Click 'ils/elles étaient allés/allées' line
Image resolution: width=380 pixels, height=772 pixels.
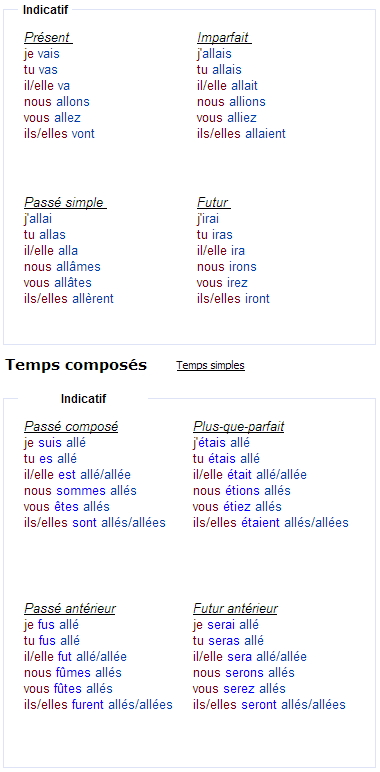pyautogui.click(x=271, y=523)
